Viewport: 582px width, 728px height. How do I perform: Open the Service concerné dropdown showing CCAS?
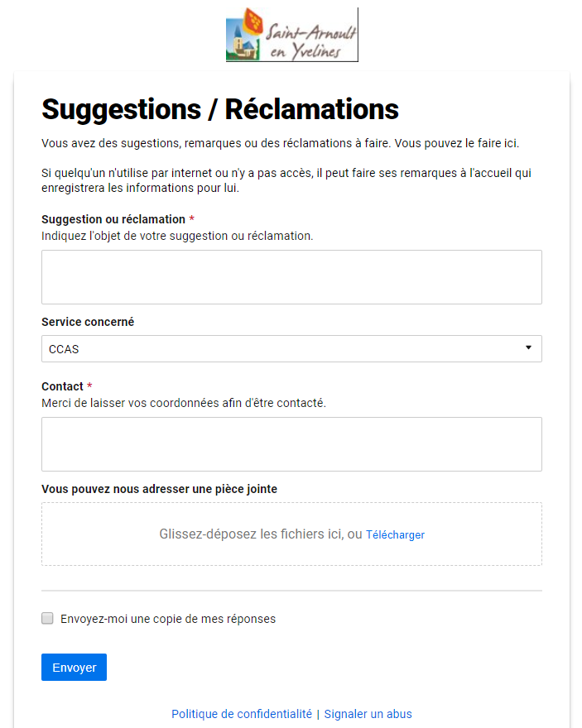coord(281,349)
